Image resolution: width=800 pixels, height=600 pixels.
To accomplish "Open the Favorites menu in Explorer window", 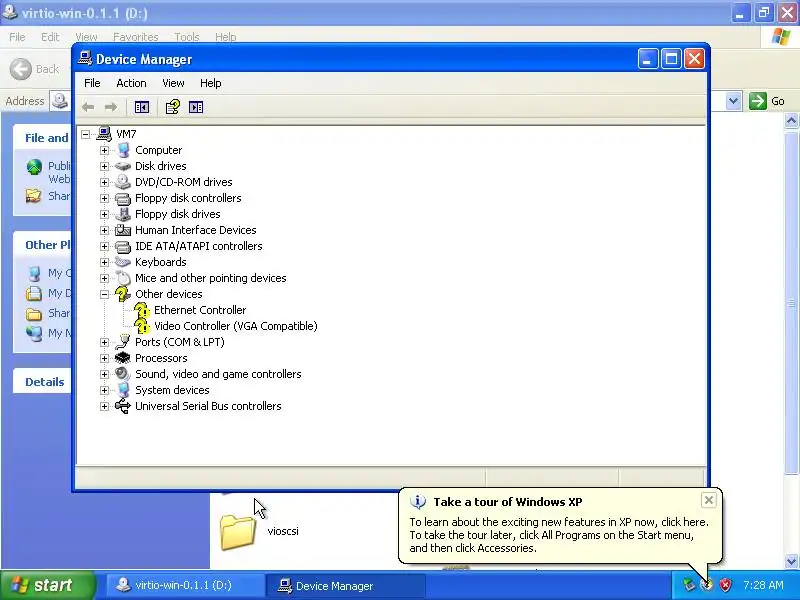I will (x=136, y=37).
